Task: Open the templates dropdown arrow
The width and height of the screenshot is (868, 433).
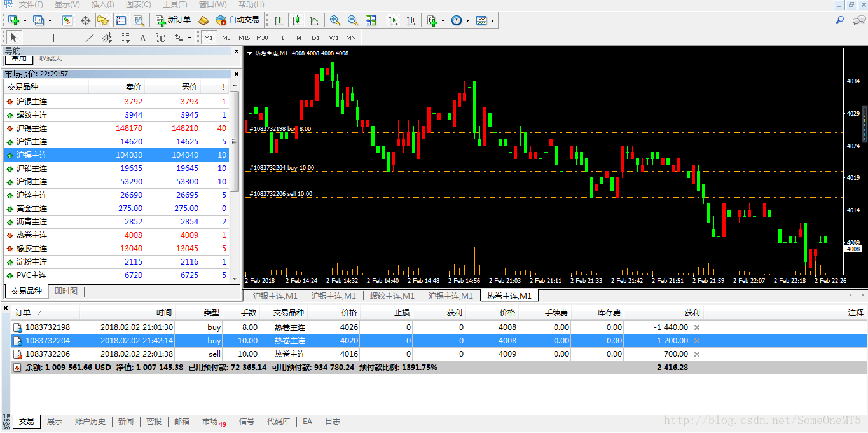Action: click(x=493, y=20)
